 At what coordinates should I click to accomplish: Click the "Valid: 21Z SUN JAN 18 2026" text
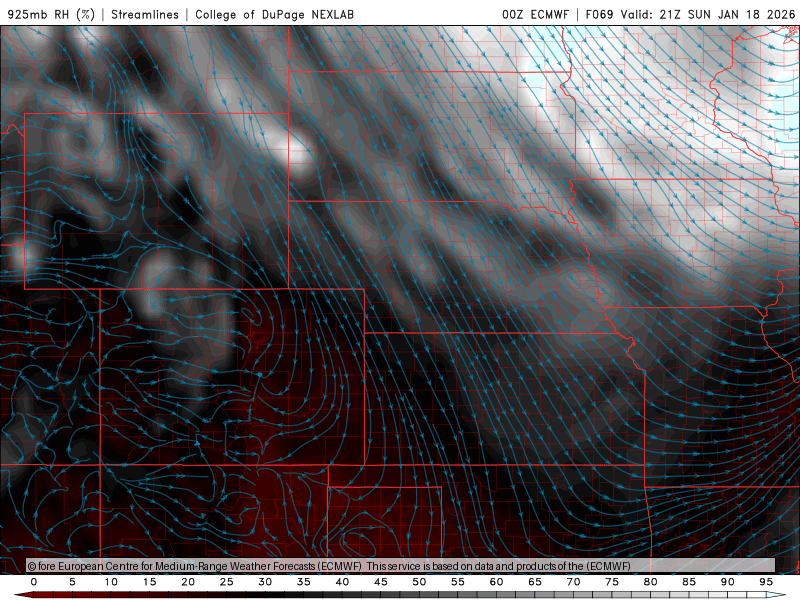pos(708,15)
